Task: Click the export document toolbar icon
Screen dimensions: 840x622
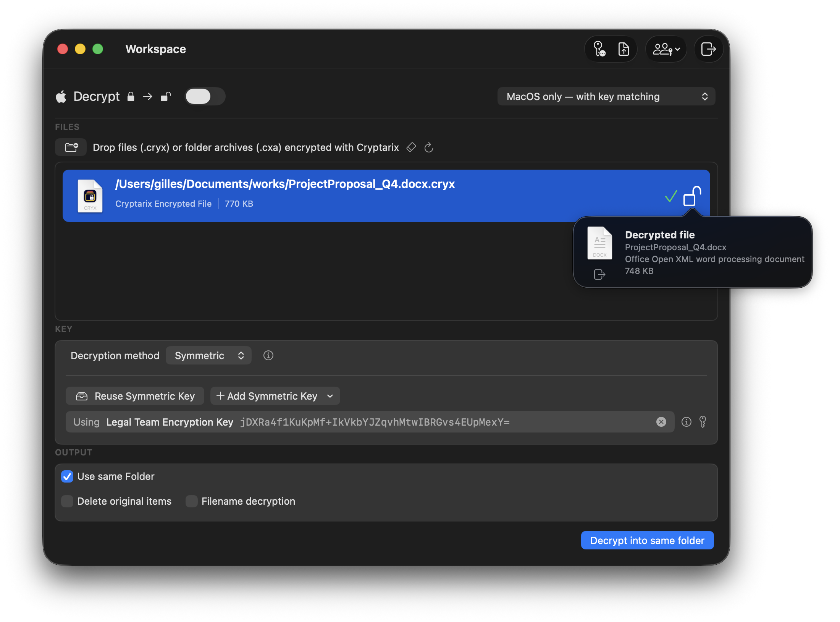Action: (624, 49)
